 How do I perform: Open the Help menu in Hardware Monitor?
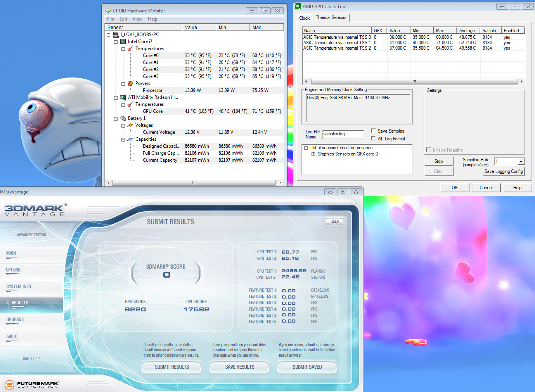coord(152,19)
